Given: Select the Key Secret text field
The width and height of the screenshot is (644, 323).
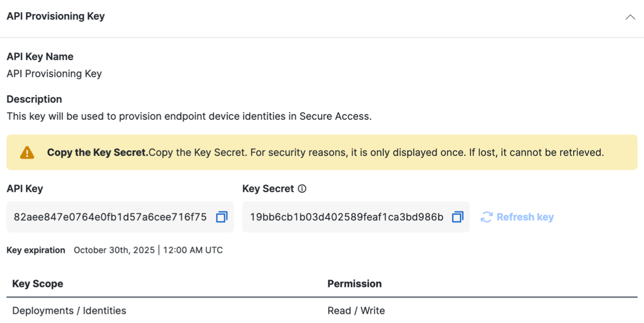Looking at the screenshot, I should coord(356,217).
